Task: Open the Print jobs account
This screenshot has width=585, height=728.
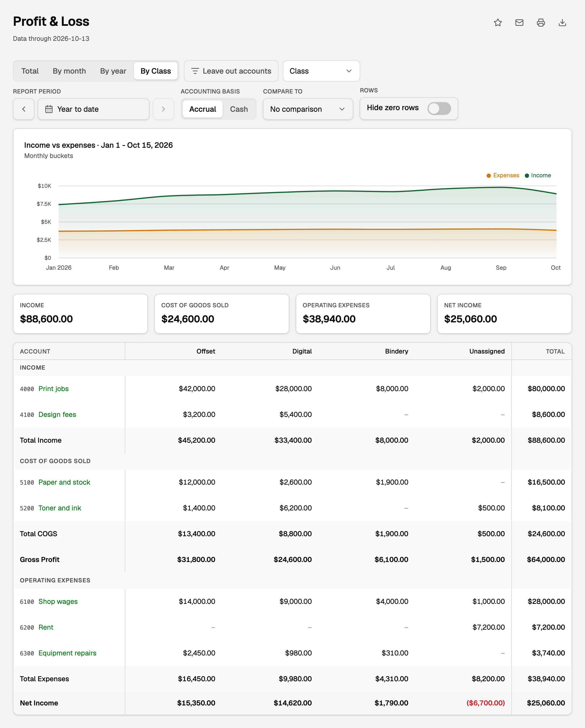Action: click(53, 389)
